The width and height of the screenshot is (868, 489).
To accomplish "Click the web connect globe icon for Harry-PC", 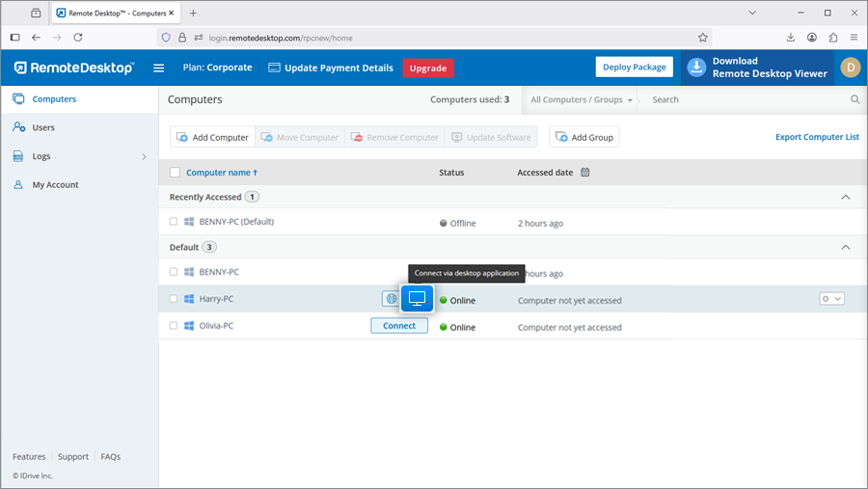I will 391,299.
